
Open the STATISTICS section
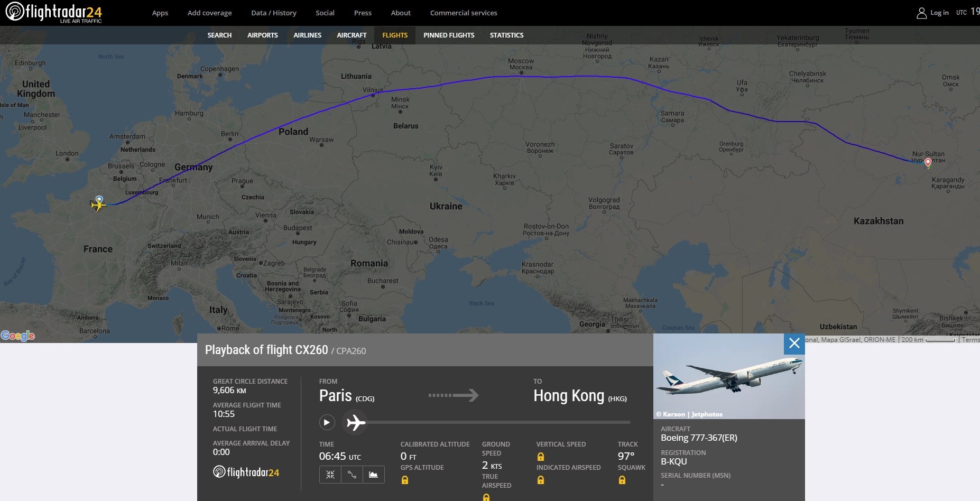[506, 35]
